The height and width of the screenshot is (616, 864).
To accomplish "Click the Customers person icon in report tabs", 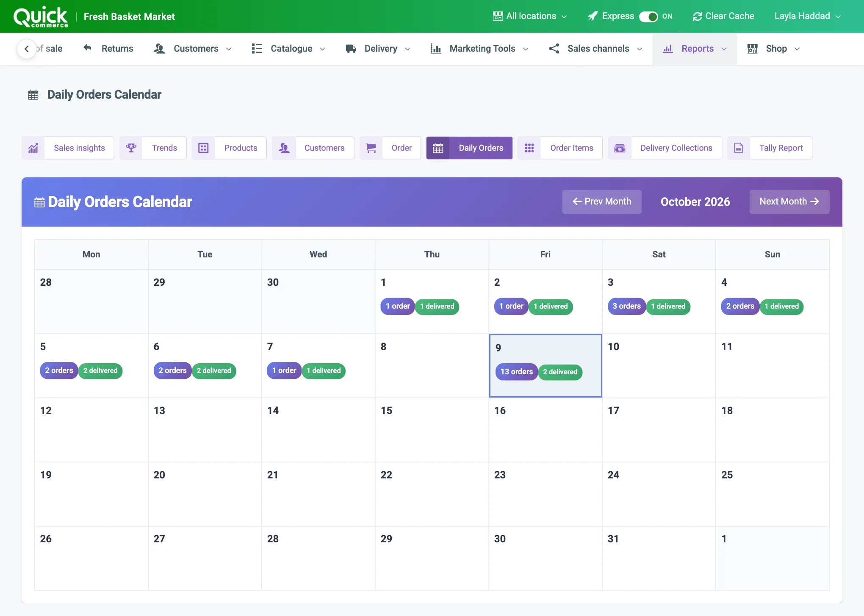I will (284, 148).
